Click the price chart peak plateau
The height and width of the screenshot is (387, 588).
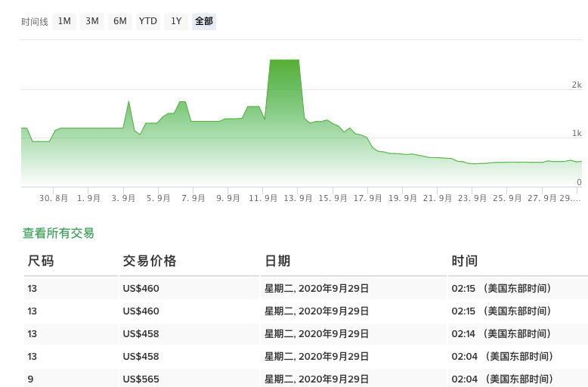(284, 60)
